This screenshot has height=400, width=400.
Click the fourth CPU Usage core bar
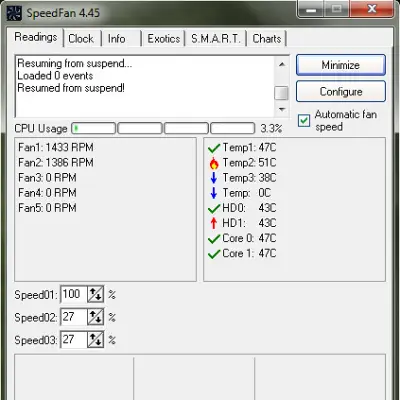233,128
